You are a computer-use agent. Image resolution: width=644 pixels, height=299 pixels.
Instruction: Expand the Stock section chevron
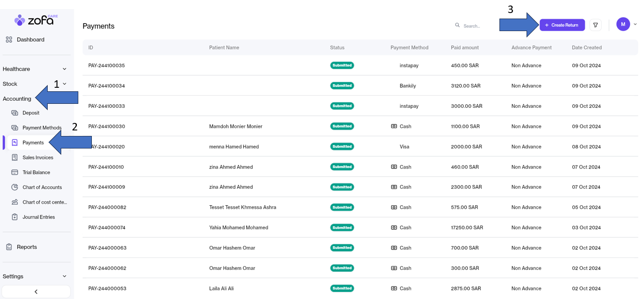[x=64, y=84]
